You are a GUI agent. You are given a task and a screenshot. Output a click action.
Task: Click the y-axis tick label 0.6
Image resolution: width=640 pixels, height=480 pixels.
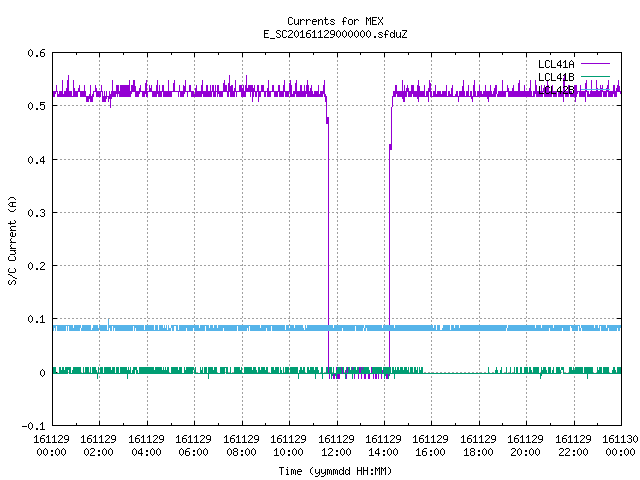click(36, 53)
